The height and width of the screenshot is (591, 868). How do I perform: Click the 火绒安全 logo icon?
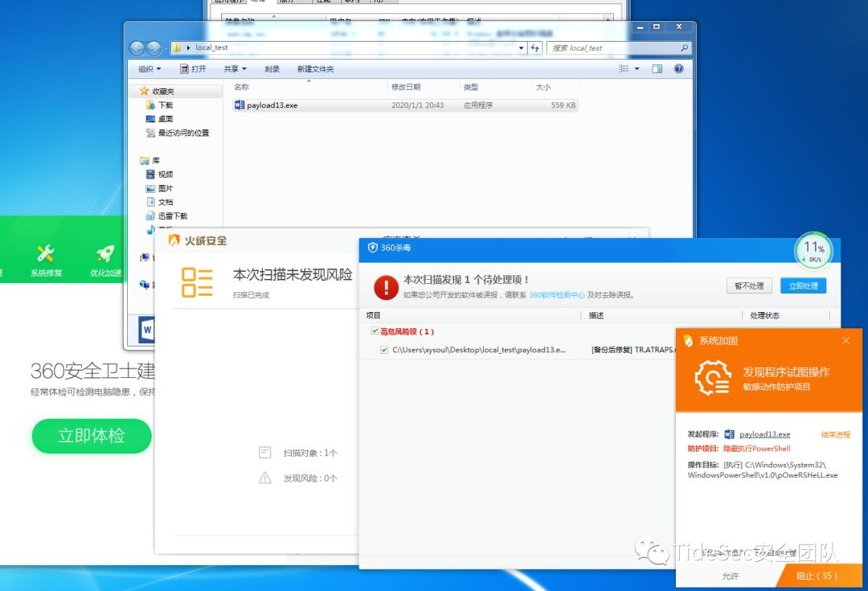174,240
